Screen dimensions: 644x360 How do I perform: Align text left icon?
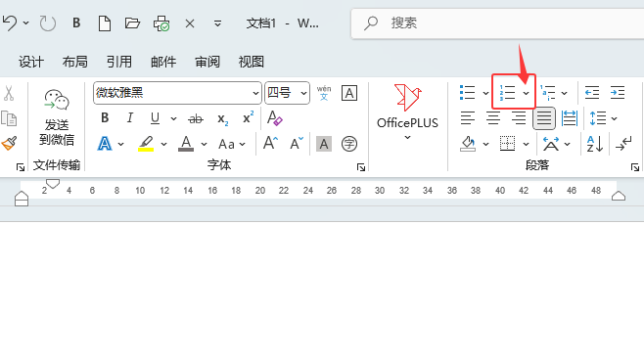tap(468, 118)
